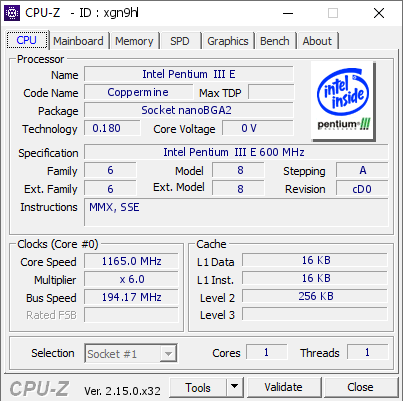Click the Core Speed value '1165.0 MHz'
This screenshot has height=401, width=403.
tap(131, 261)
